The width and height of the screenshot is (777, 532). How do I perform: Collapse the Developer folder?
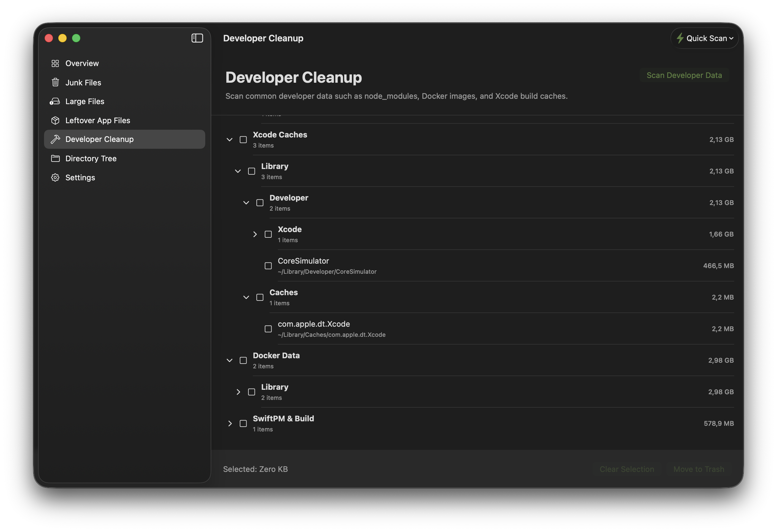point(246,203)
